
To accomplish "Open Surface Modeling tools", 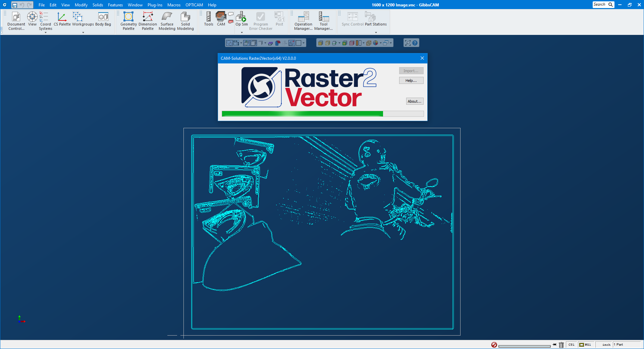I will [167, 21].
